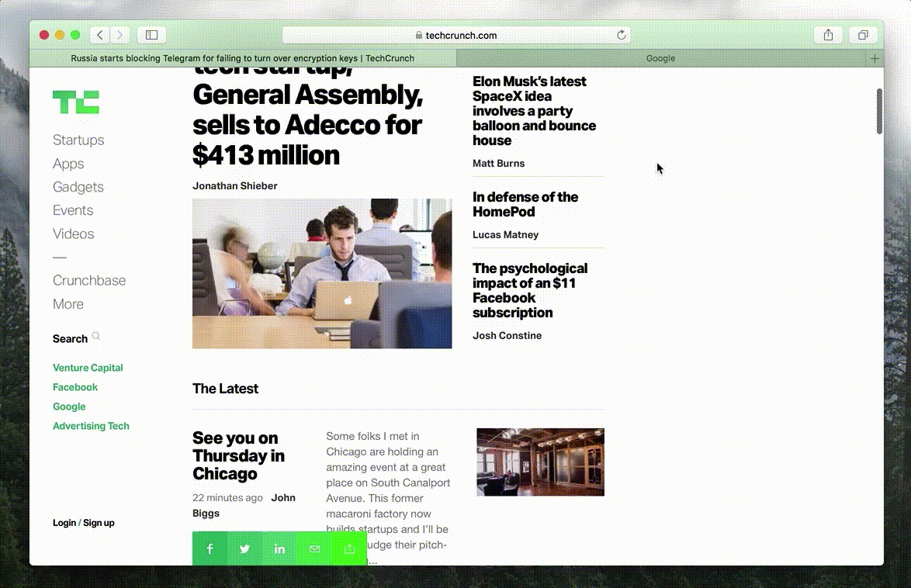Share article on LinkedIn

[279, 548]
